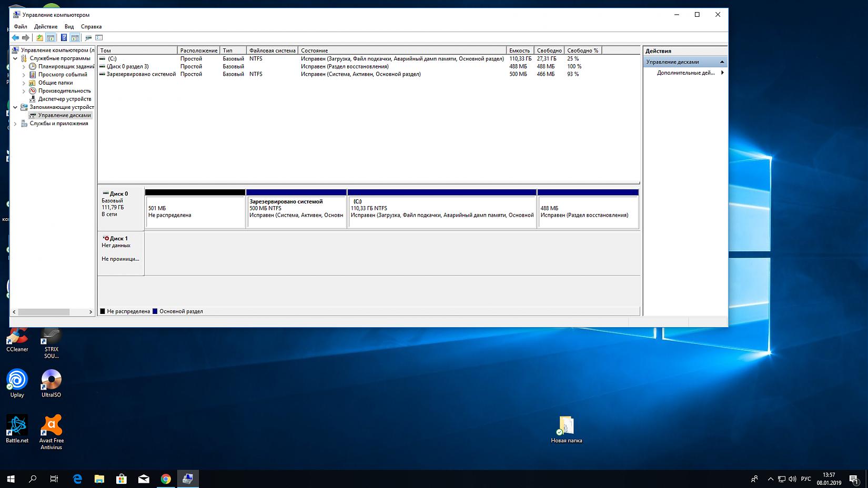
Task: Click the properties list icon in toolbar
Action: tap(99, 38)
